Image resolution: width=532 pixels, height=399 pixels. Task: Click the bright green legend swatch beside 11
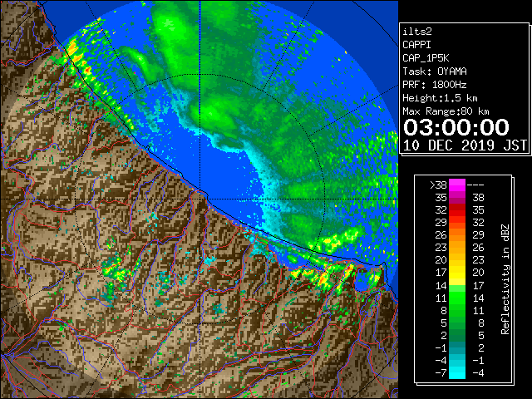click(x=457, y=298)
